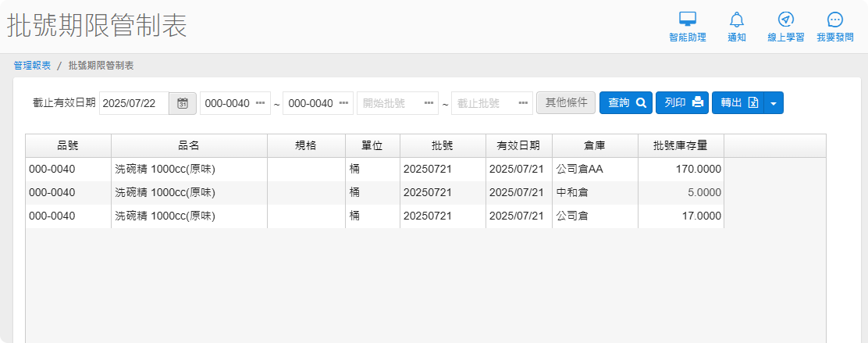Click item number in 170.0000 row
The image size is (868, 343).
pos(68,170)
